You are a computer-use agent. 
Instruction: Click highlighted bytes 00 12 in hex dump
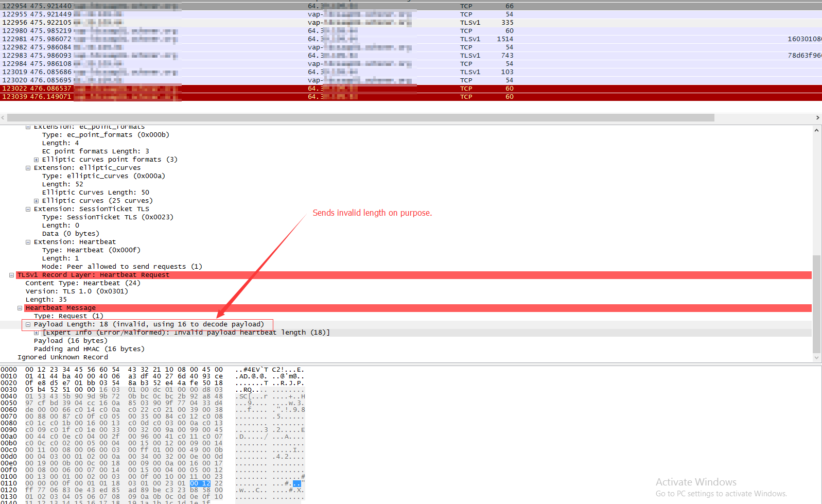pyautogui.click(x=200, y=483)
